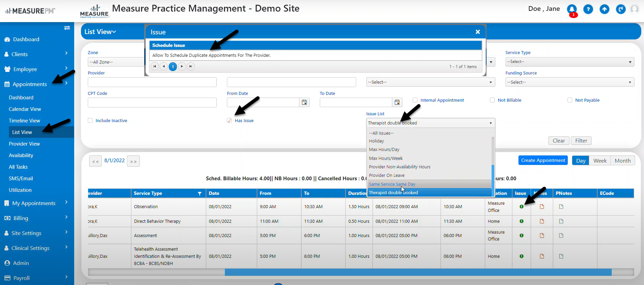Viewport: 644px width, 285px height.
Task: Choose Provider On Leave issue option
Action: pos(429,175)
